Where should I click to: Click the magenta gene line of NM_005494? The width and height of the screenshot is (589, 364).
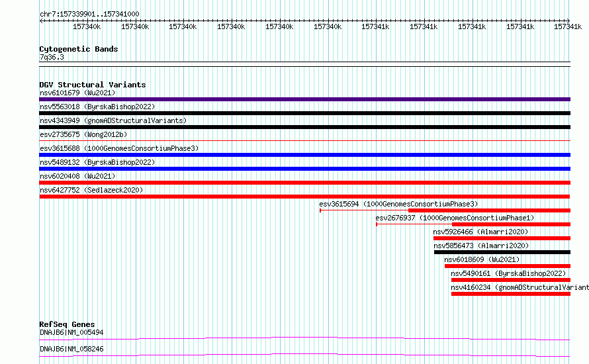point(304,338)
